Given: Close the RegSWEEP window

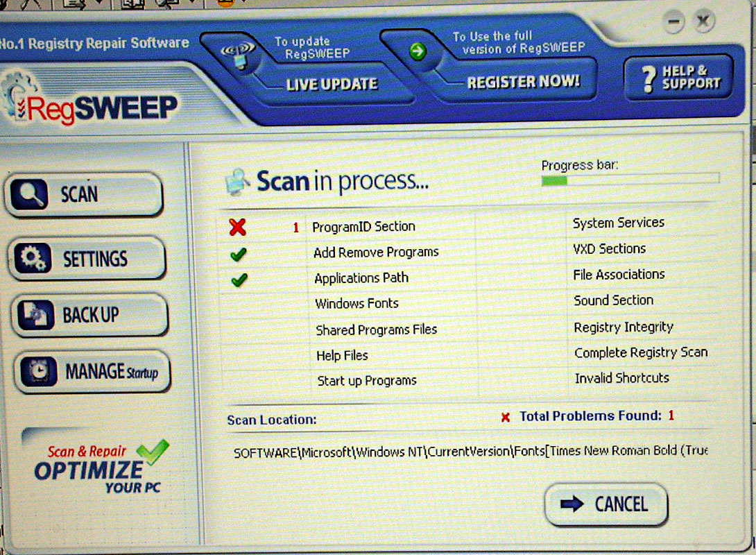Looking at the screenshot, I should click(x=703, y=22).
